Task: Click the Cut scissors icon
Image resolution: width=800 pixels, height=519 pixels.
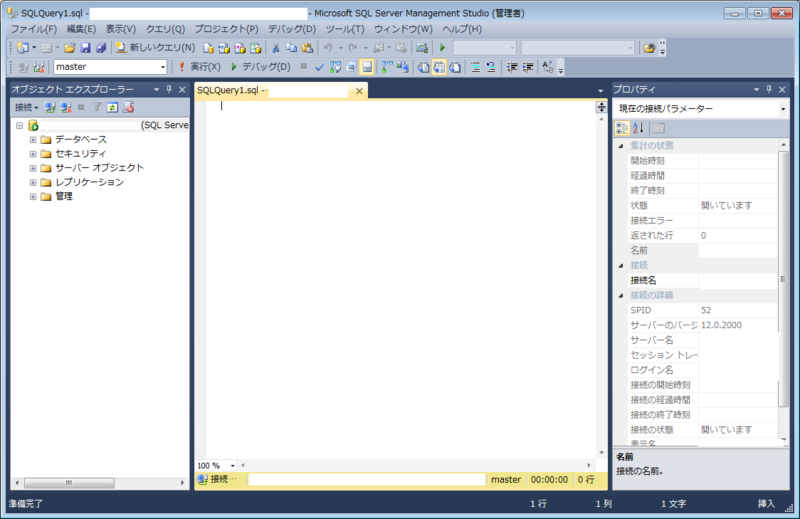Action: point(276,48)
